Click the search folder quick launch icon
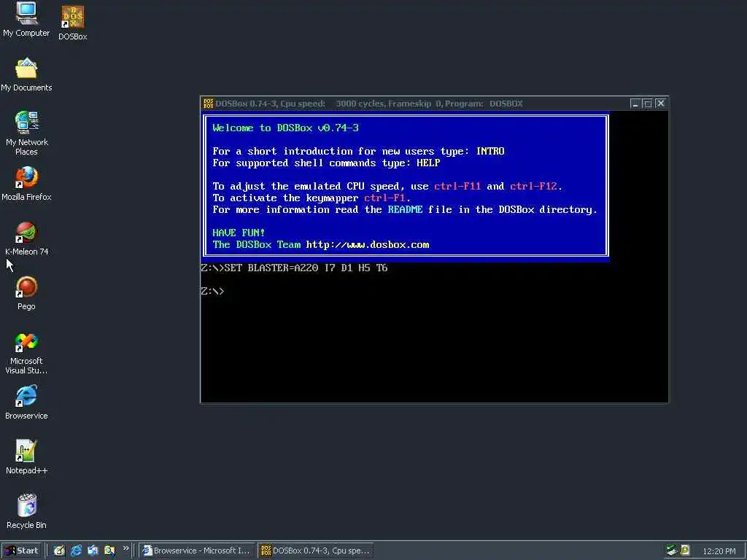Viewport: 747px width, 560px height. (109, 551)
